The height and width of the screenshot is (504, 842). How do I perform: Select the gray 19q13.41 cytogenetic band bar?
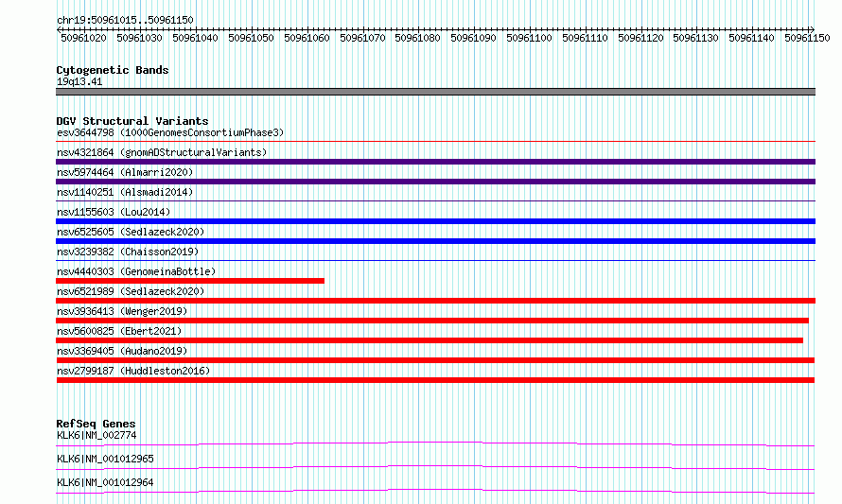(x=435, y=92)
